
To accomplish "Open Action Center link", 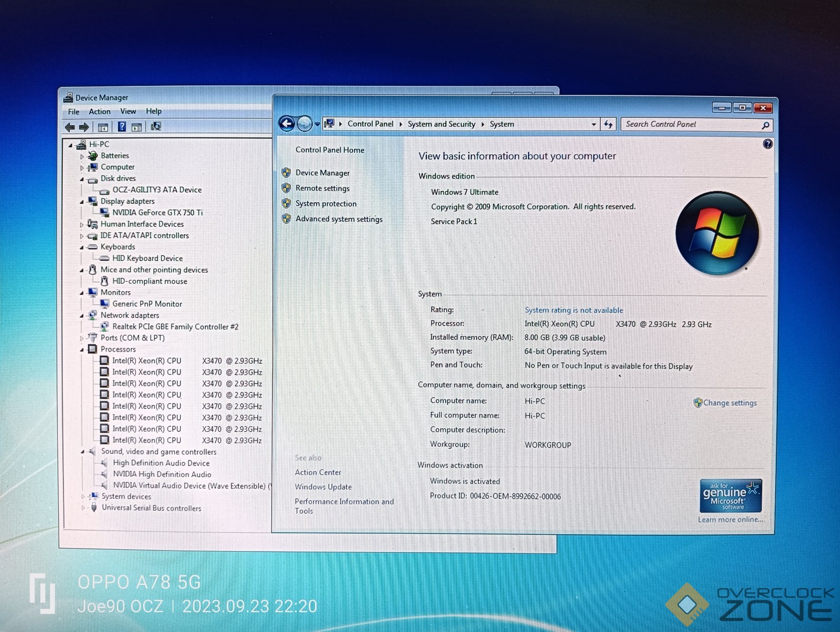I will tap(318, 472).
